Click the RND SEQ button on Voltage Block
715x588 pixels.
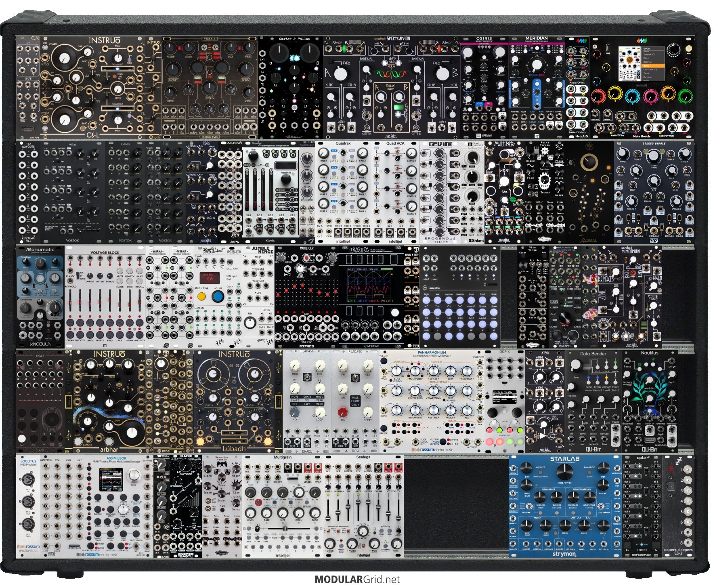[x=139, y=336]
